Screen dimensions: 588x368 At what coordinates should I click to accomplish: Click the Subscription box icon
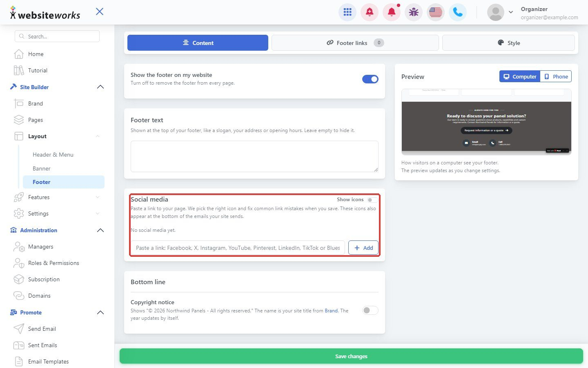point(19,279)
